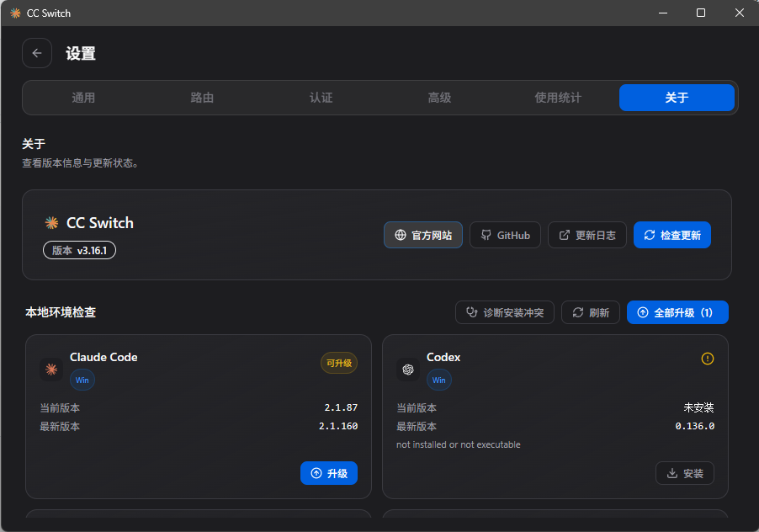Screen dimensions: 759x532
Task: Upgrade Claude Code with 升级 button
Action: (329, 473)
